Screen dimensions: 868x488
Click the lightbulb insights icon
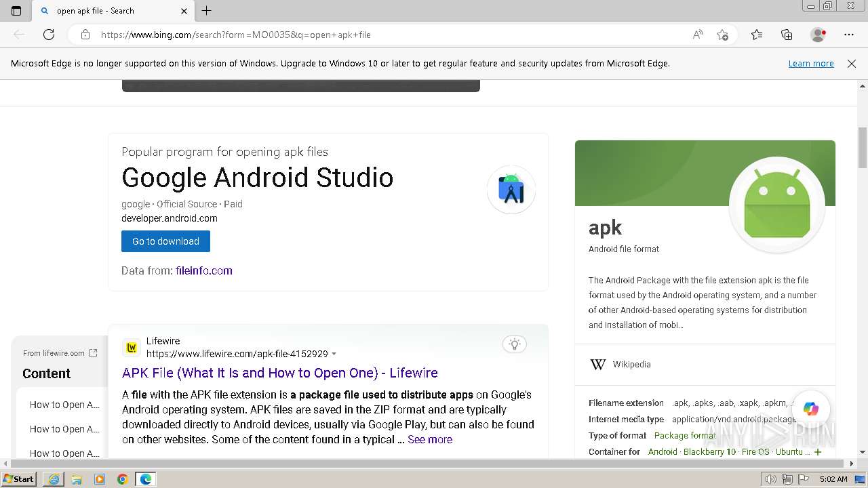point(515,344)
